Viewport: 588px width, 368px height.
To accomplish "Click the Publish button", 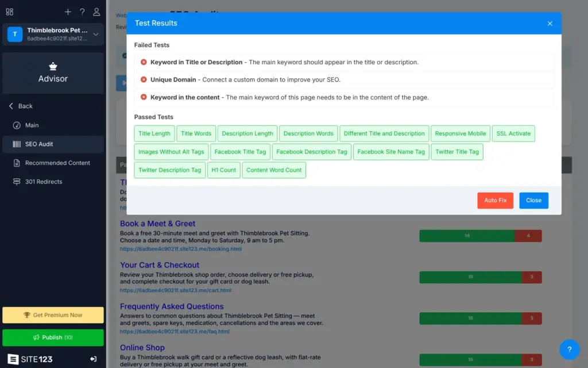I will tap(53, 337).
